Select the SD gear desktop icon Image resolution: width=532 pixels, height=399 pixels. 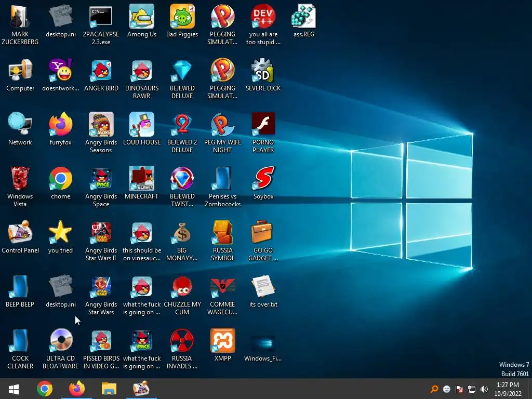tap(263, 75)
